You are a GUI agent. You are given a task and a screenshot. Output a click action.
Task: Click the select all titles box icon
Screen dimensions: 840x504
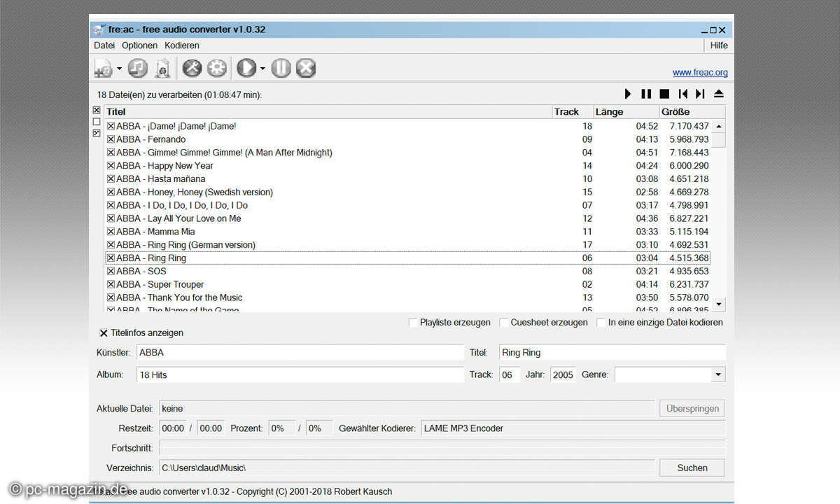97,111
